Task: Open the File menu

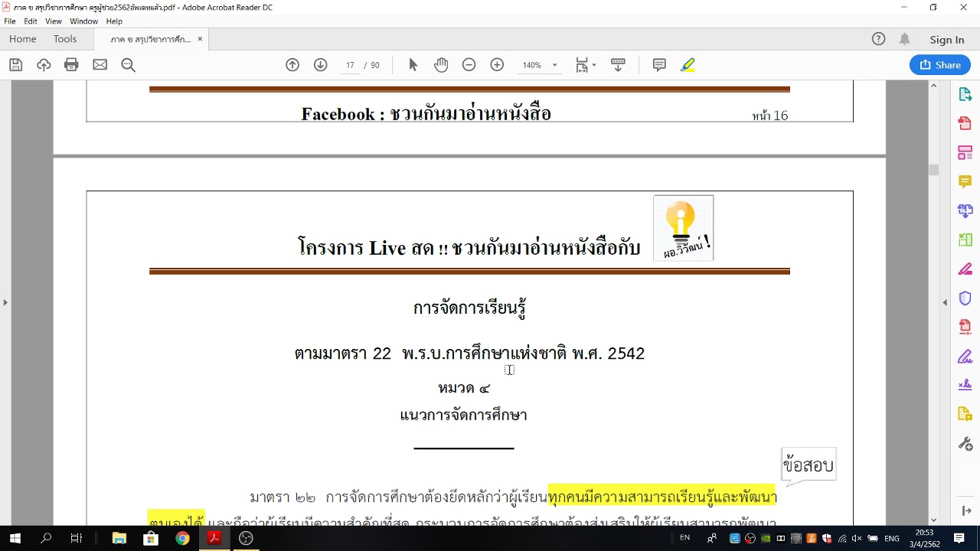Action: 10,21
